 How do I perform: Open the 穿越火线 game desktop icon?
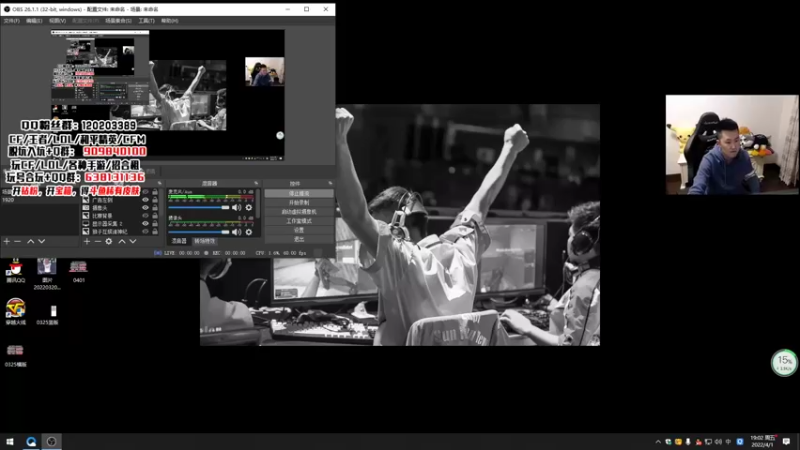[16, 312]
